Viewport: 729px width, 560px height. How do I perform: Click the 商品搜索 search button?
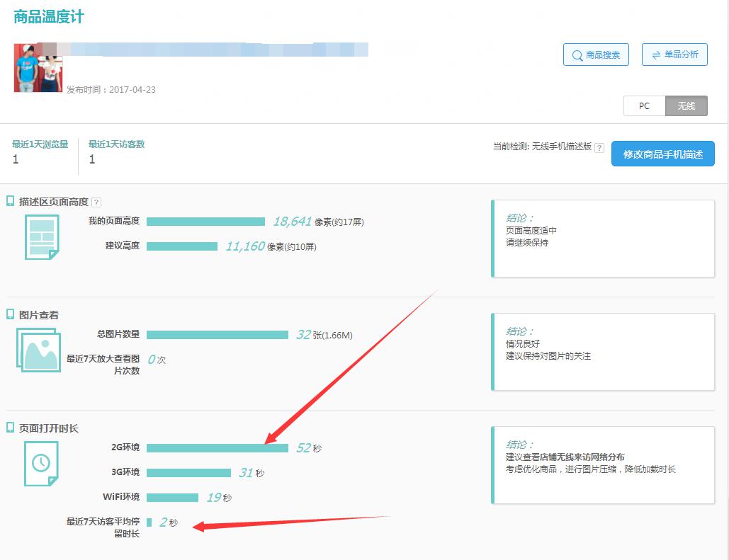[x=596, y=55]
